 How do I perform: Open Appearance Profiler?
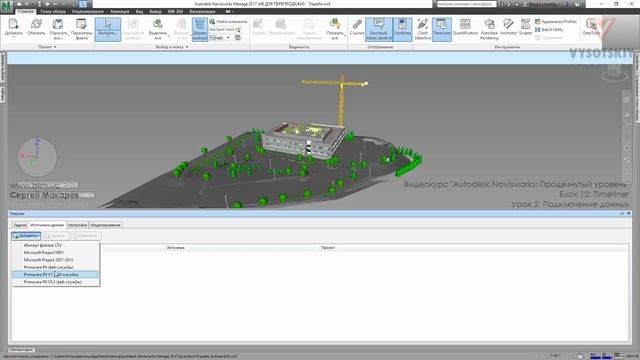[556, 22]
